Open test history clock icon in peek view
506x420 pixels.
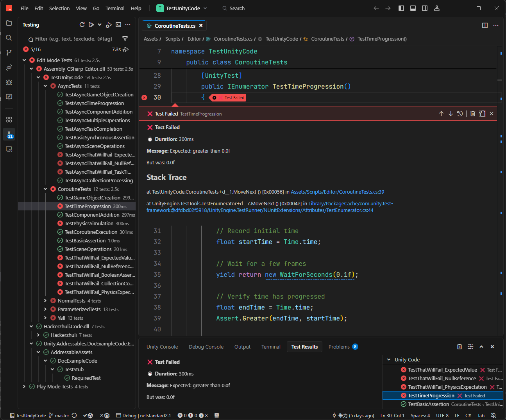460,114
